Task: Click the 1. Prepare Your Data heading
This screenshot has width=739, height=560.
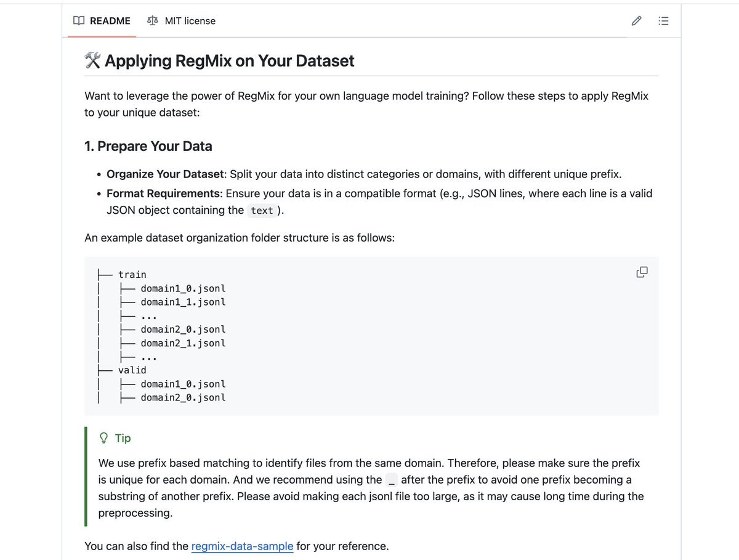Action: pyautogui.click(x=148, y=146)
